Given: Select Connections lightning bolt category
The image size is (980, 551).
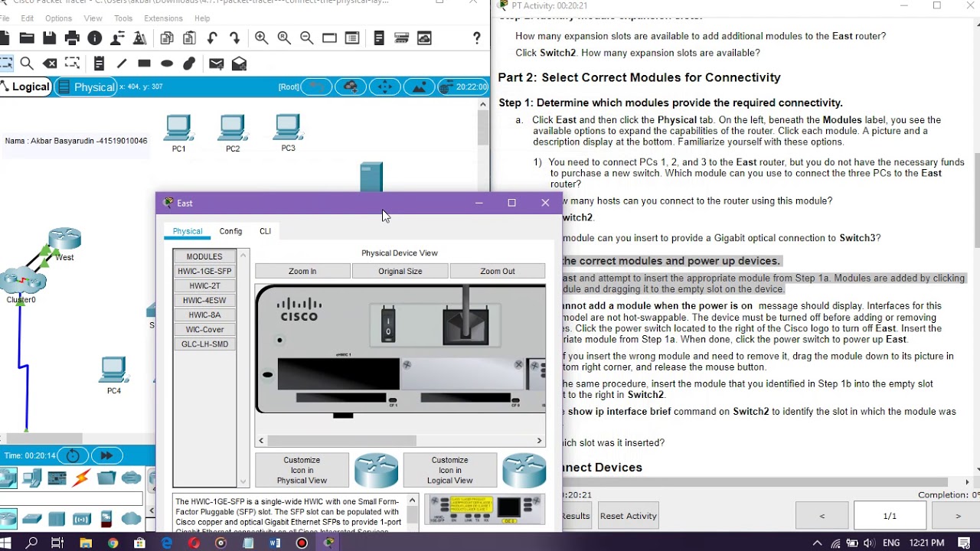Looking at the screenshot, I should (82, 478).
